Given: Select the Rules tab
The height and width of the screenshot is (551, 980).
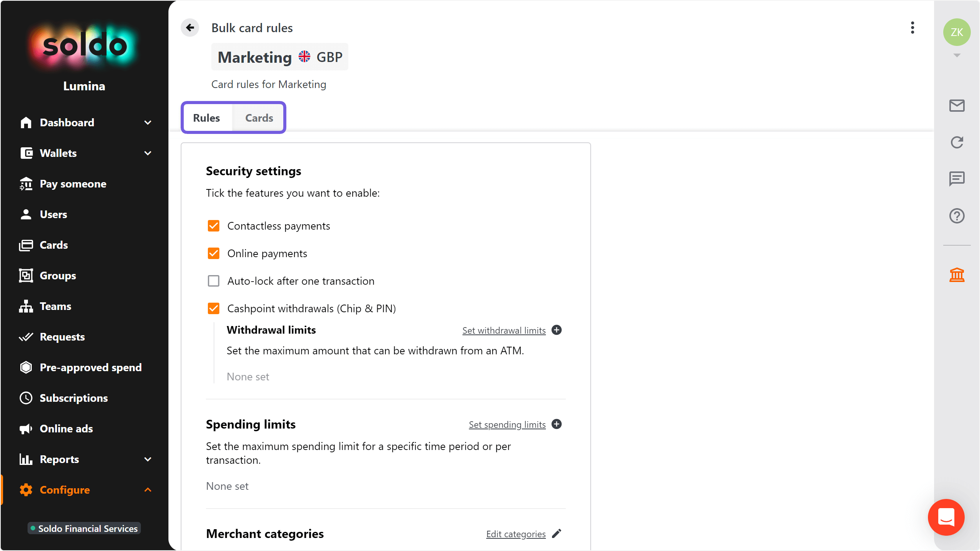Looking at the screenshot, I should 207,118.
